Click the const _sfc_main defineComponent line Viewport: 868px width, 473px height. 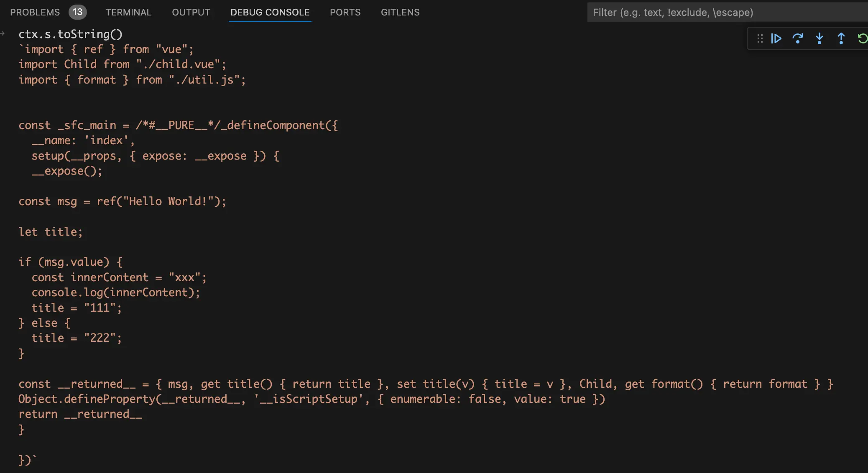click(x=178, y=125)
